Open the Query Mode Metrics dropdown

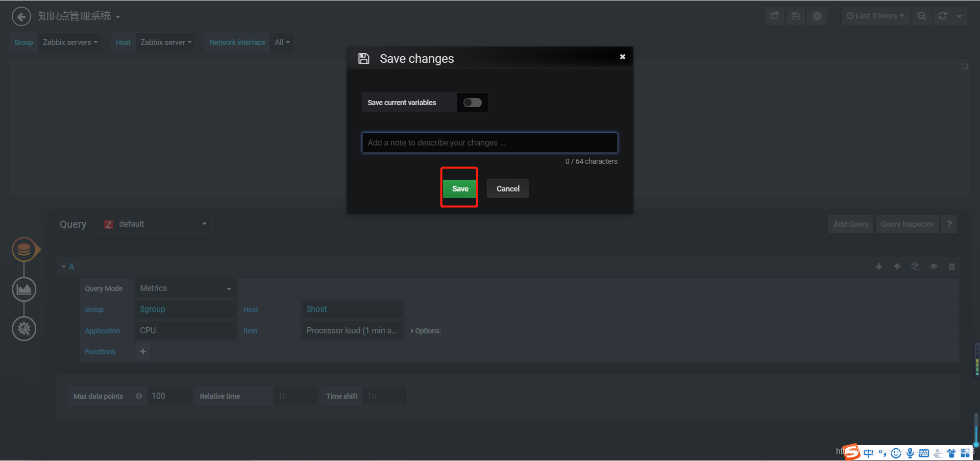point(186,288)
